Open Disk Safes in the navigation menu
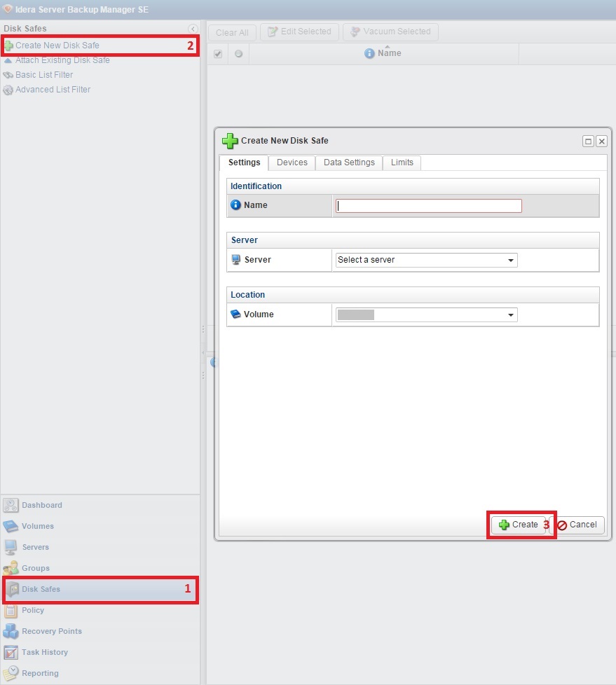 [x=100, y=589]
